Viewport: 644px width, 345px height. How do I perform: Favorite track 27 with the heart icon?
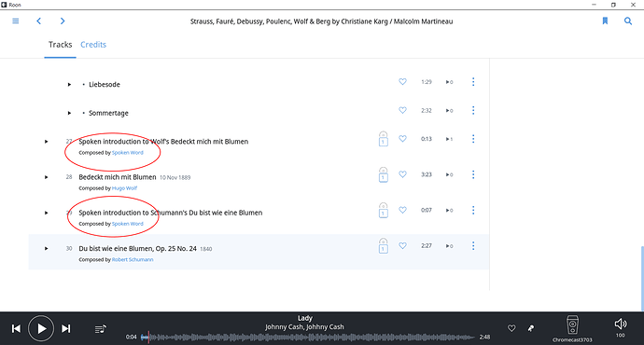[x=402, y=139]
